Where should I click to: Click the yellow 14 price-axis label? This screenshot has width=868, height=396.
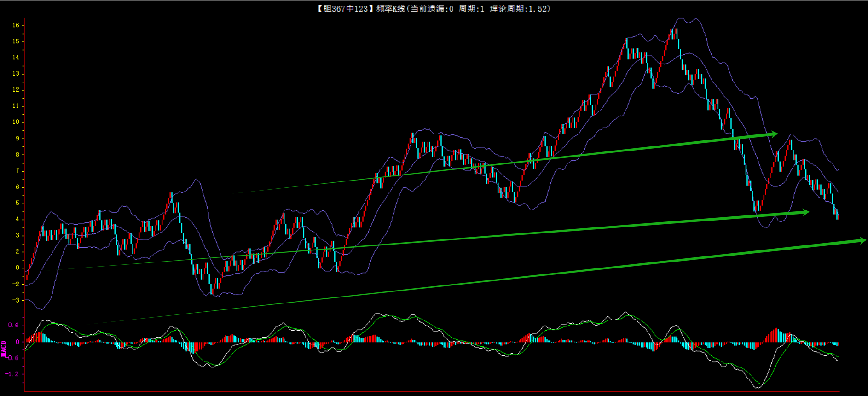[x=16, y=58]
